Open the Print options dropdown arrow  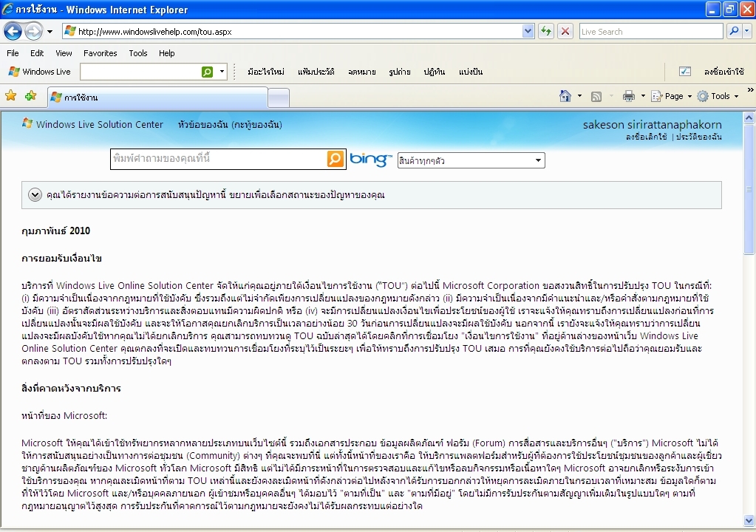point(643,96)
